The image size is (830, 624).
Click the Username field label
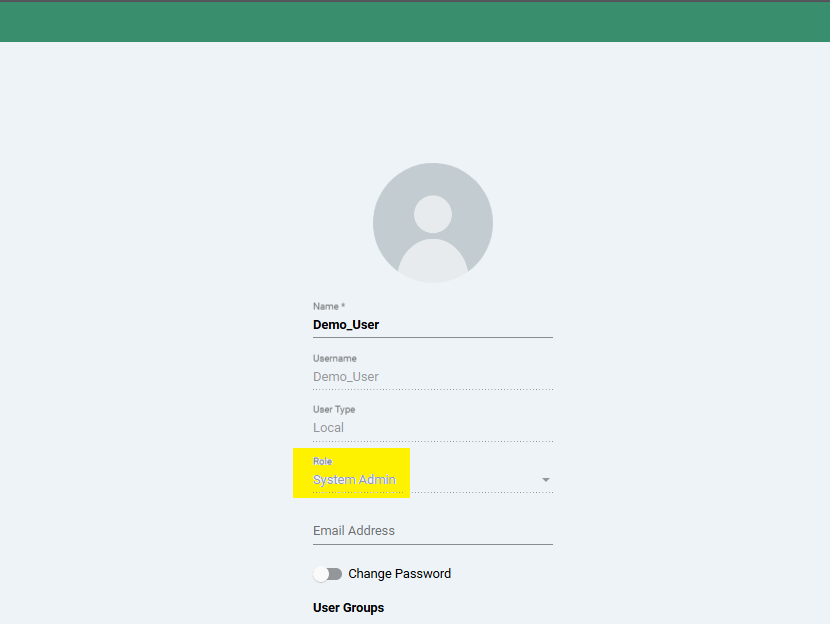[334, 358]
